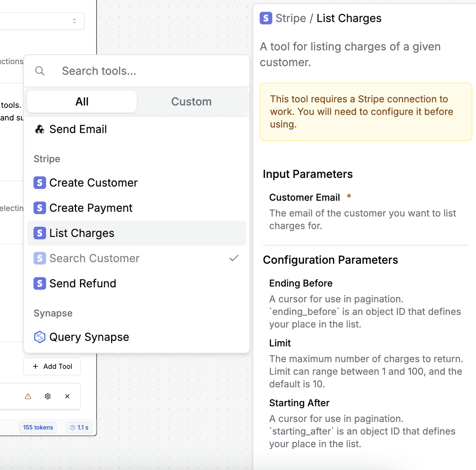The width and height of the screenshot is (476, 470).
Task: Click the 155 tokens badge
Action: tap(38, 427)
